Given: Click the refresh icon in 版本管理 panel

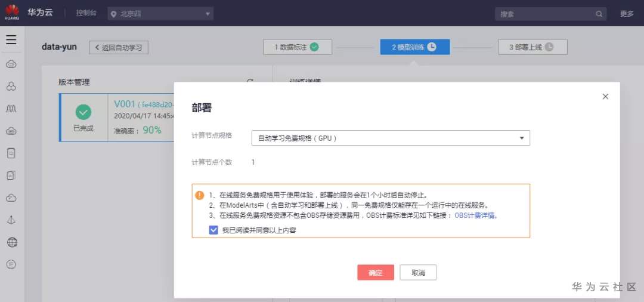Looking at the screenshot, I should (x=250, y=82).
